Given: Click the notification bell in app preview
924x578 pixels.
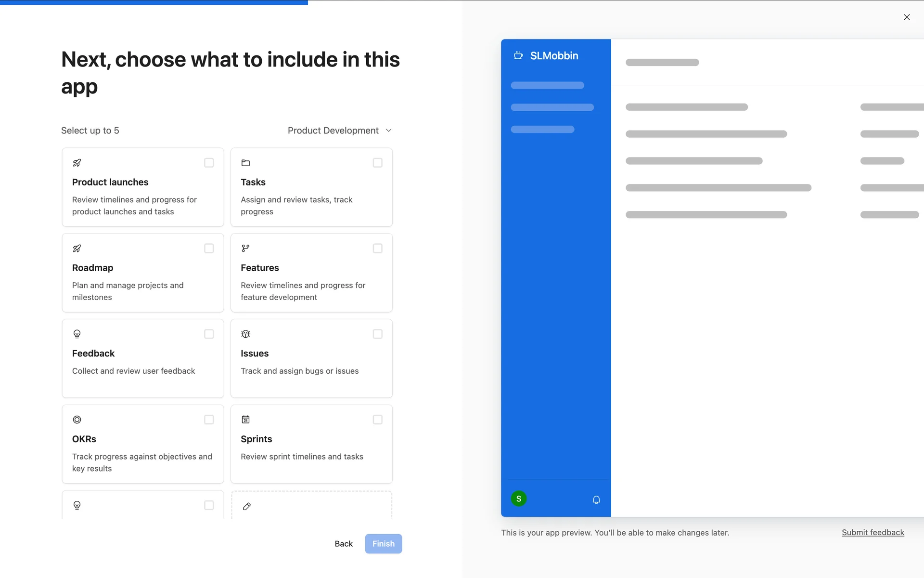Looking at the screenshot, I should coord(596,500).
